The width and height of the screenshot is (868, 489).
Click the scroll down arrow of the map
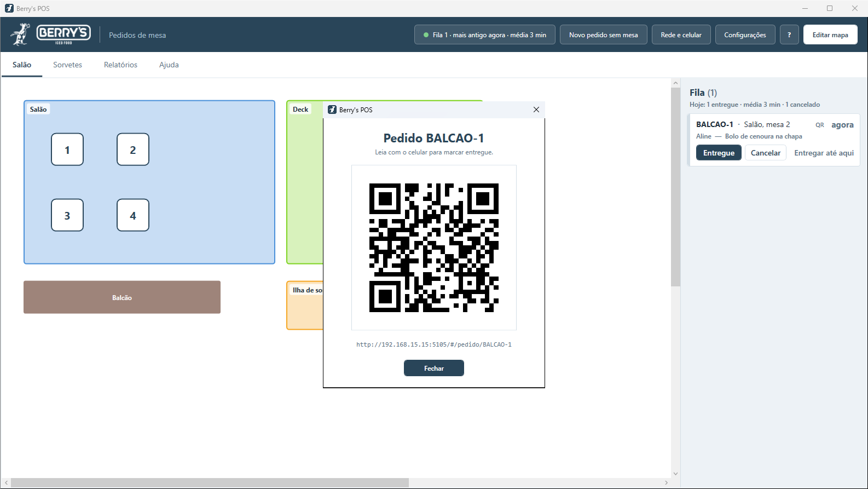tap(675, 474)
